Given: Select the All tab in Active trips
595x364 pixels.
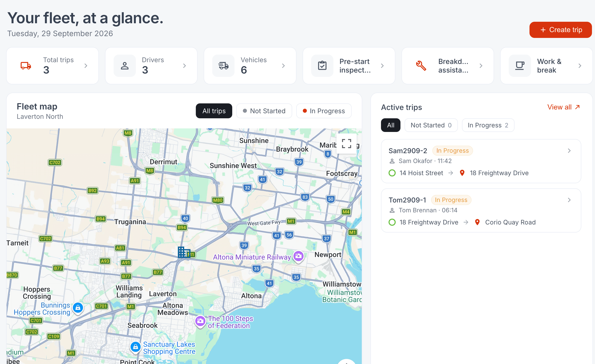Looking at the screenshot, I should (x=391, y=125).
